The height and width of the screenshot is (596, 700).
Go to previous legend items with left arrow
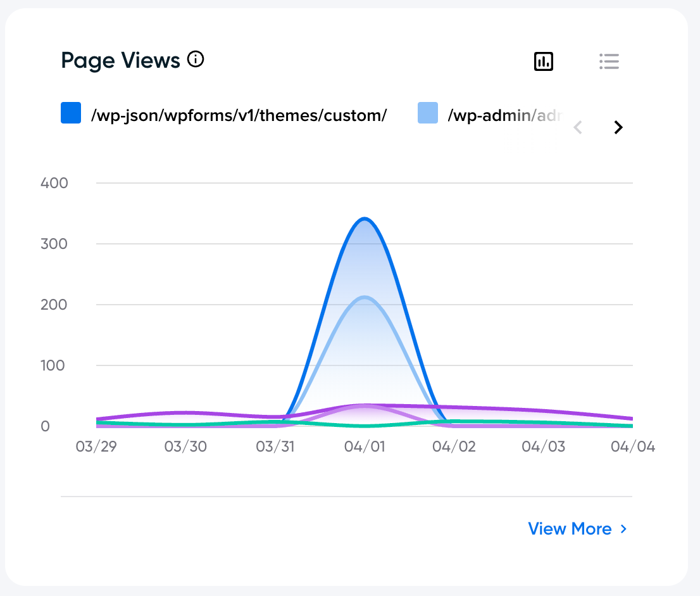(x=577, y=127)
